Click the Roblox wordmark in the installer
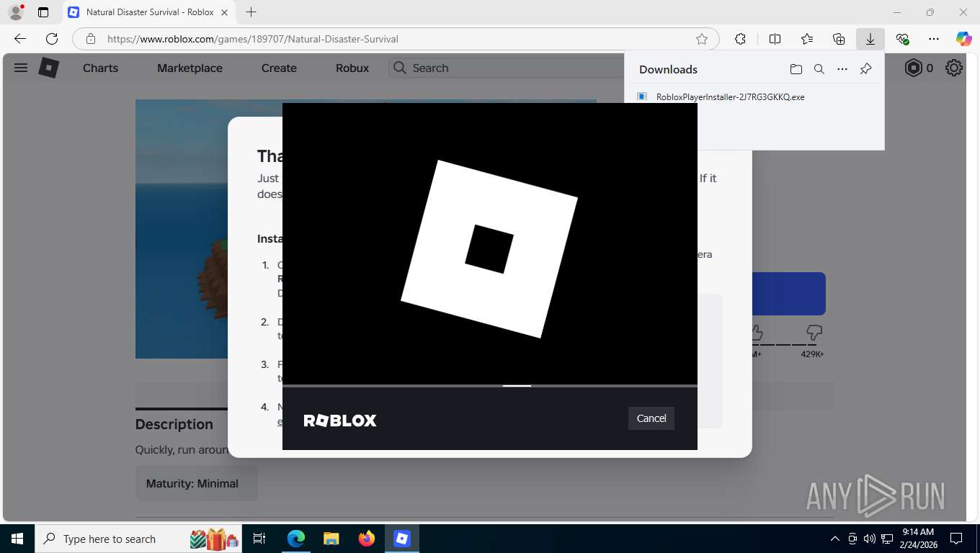The height and width of the screenshot is (553, 980). point(340,421)
